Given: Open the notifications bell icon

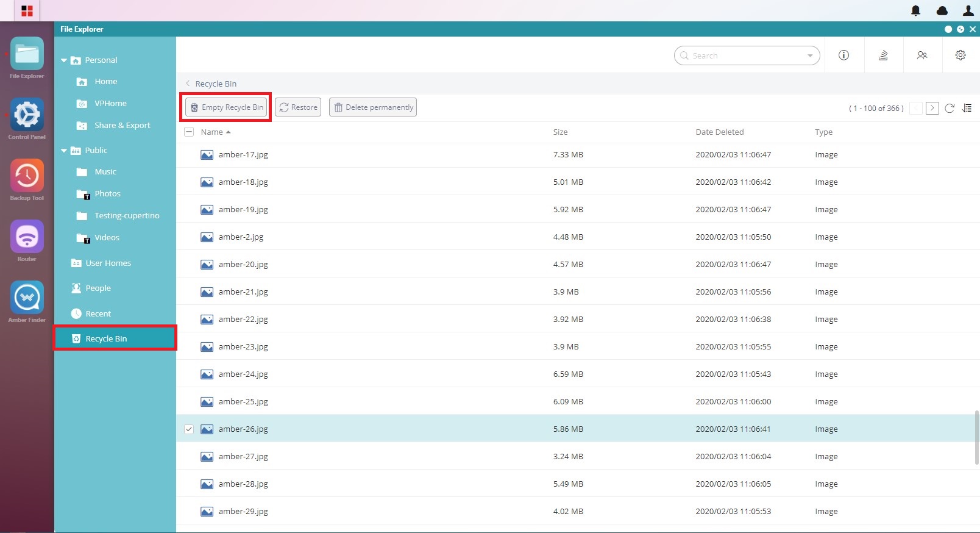Looking at the screenshot, I should click(x=915, y=10).
